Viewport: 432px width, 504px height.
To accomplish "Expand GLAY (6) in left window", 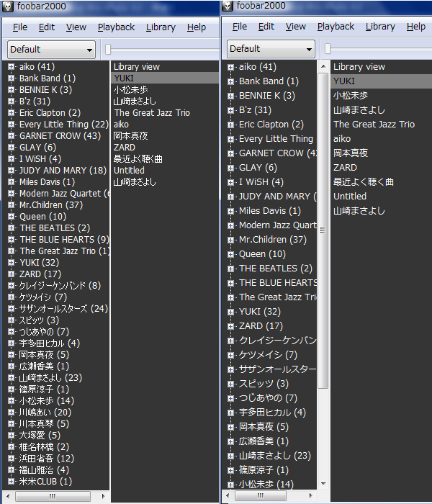I will [12, 148].
